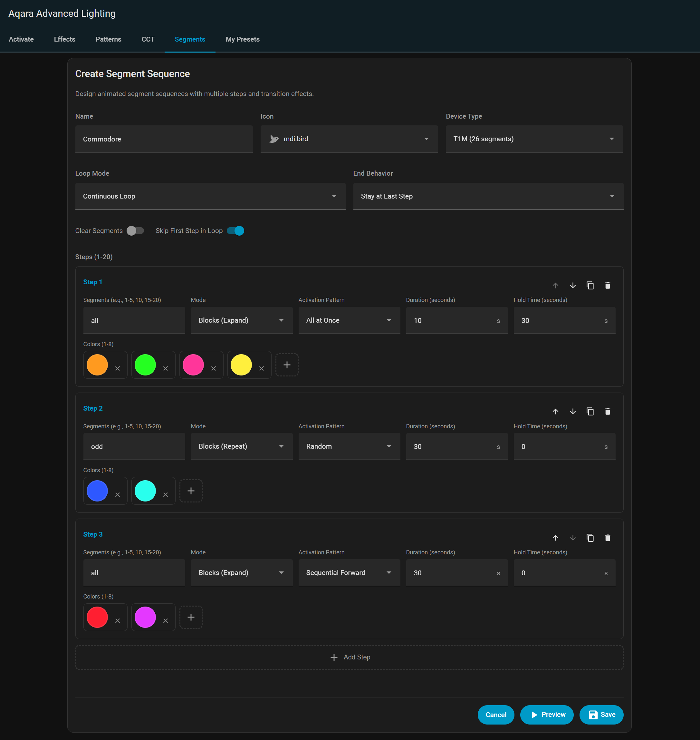Duplicate Step 2 using copy icon
The width and height of the screenshot is (700, 740).
590,412
